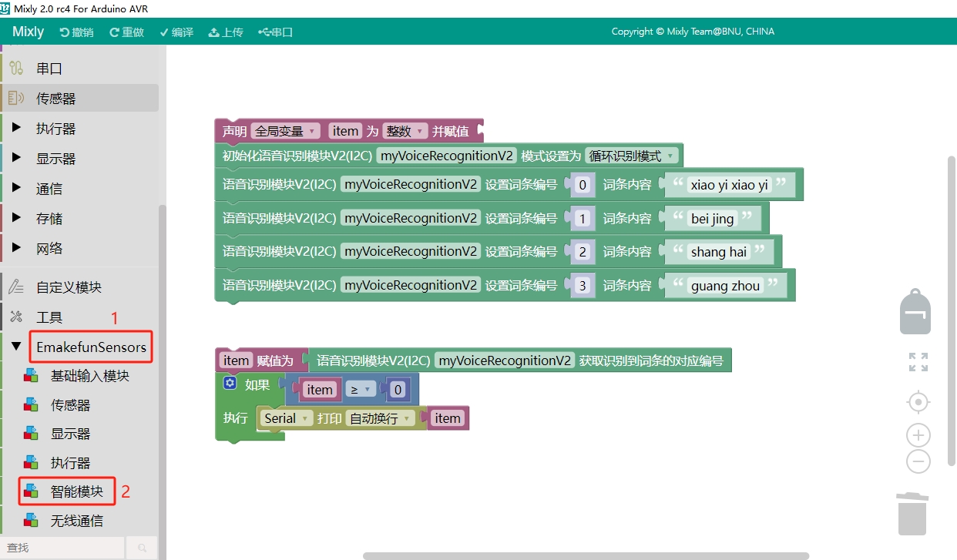
Task: Open the 串口 category in sidebar
Action: (x=79, y=69)
